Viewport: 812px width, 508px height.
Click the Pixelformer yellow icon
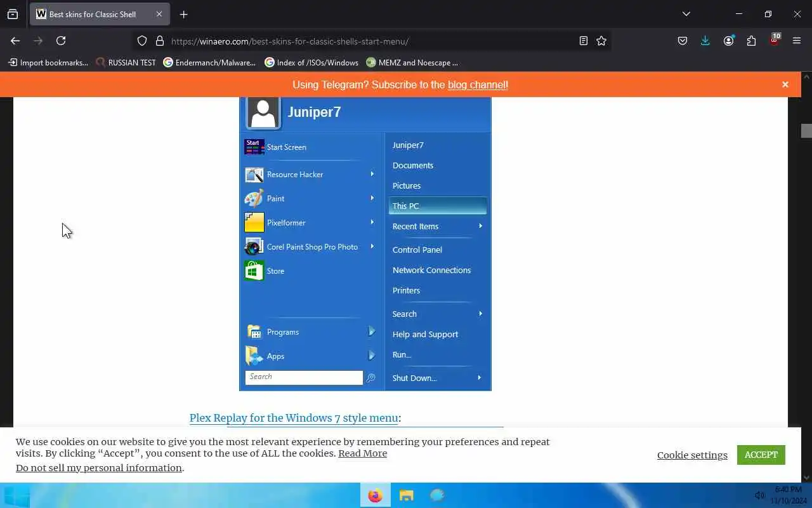(254, 222)
